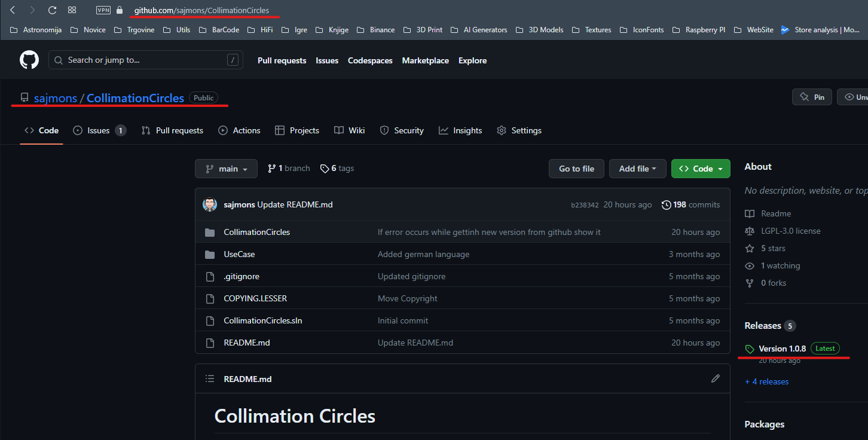Image resolution: width=868 pixels, height=440 pixels.
Task: Edit README with the pencil icon
Action: coord(716,378)
